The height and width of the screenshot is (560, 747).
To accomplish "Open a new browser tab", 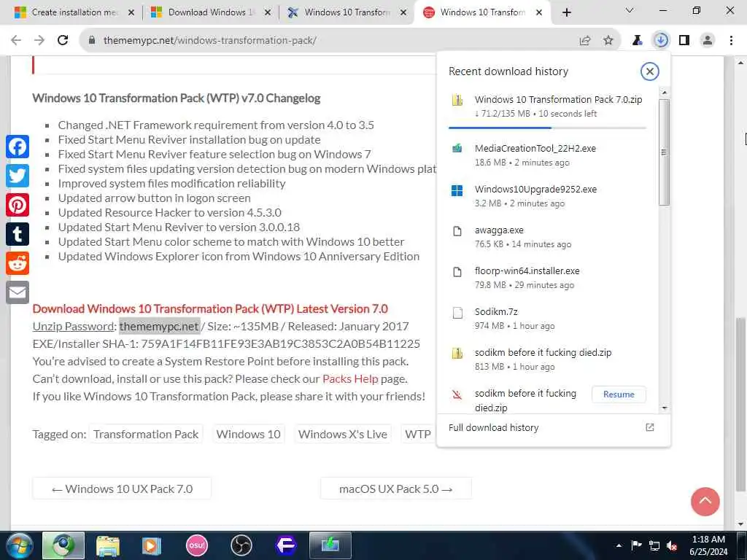I will point(566,13).
